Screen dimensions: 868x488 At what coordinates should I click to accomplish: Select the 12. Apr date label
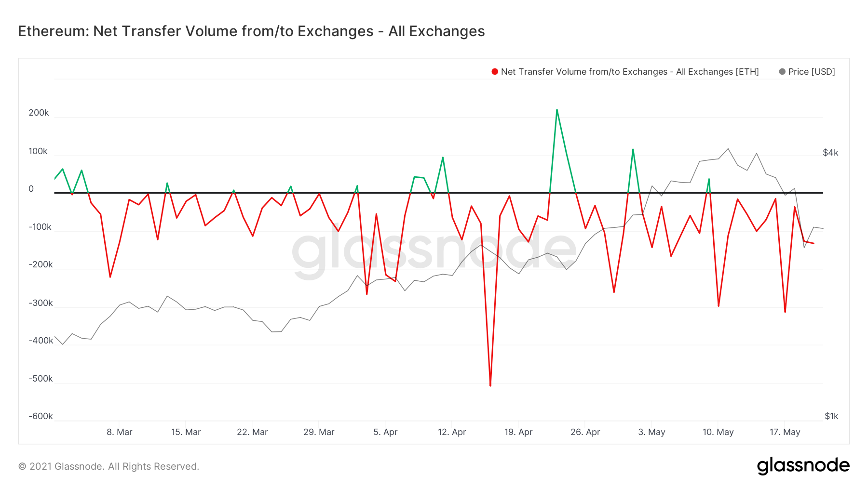pyautogui.click(x=452, y=432)
